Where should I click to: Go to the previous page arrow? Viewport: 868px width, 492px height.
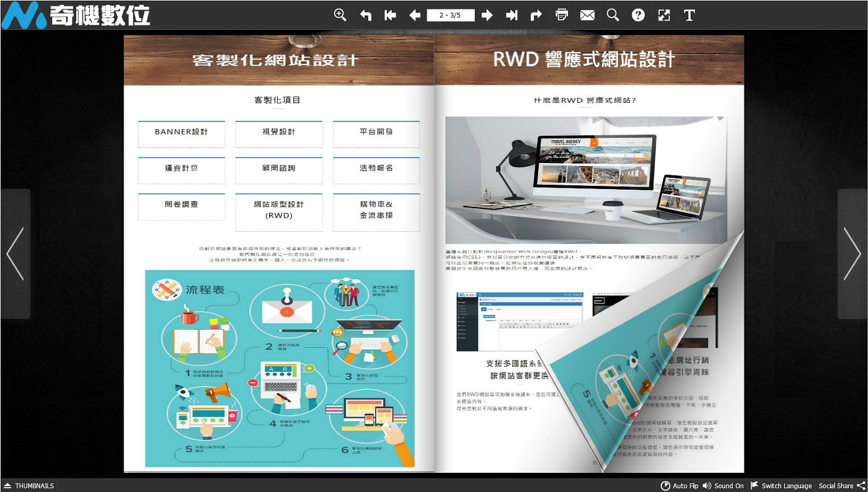click(x=415, y=15)
